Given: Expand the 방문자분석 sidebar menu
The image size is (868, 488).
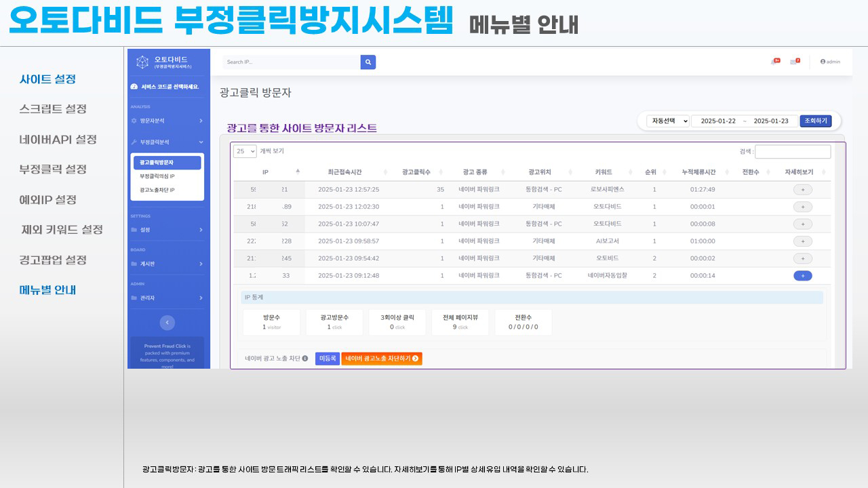Looking at the screenshot, I should (167, 121).
